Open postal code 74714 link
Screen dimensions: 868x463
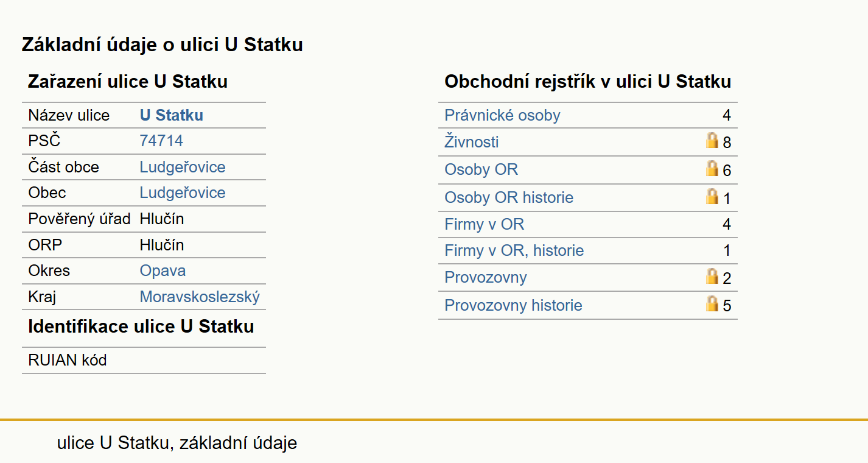(x=161, y=141)
